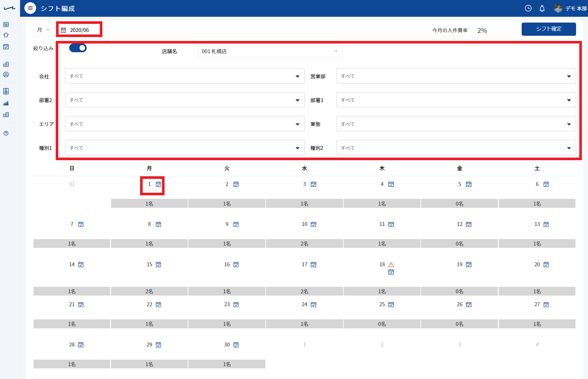Open shift edit icon for June 1

(x=158, y=184)
